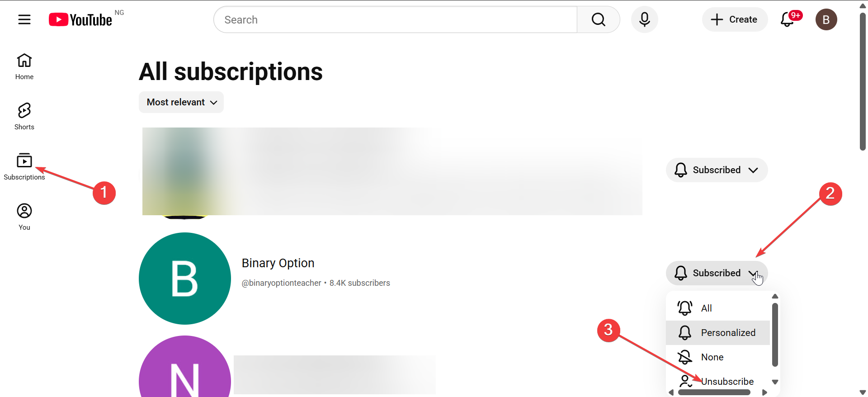This screenshot has height=397, width=868.
Task: Click the Create button
Action: coord(735,19)
